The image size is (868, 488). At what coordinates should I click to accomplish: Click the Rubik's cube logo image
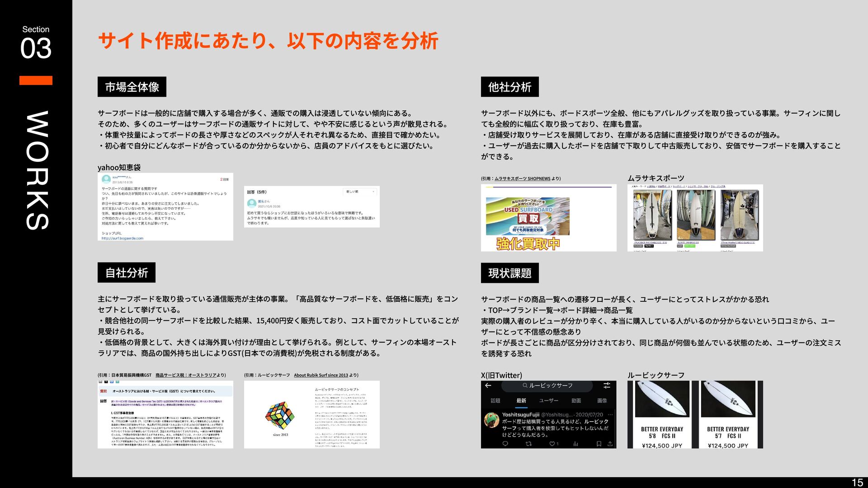280,415
